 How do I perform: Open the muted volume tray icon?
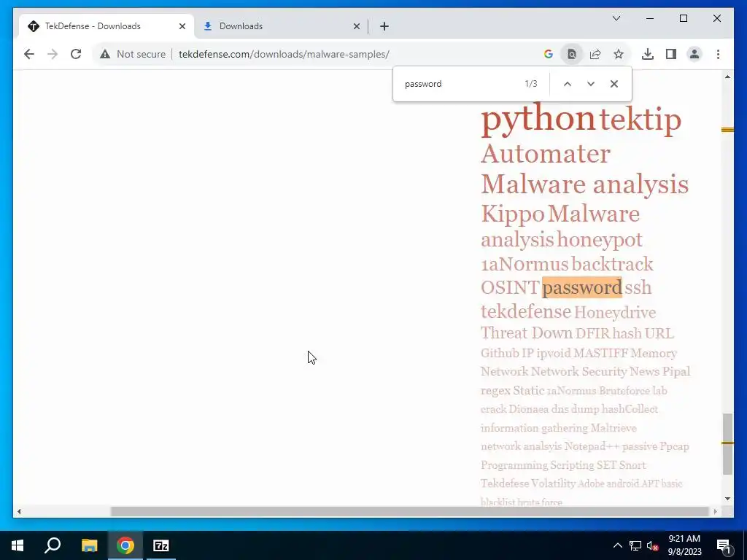pyautogui.click(x=653, y=545)
